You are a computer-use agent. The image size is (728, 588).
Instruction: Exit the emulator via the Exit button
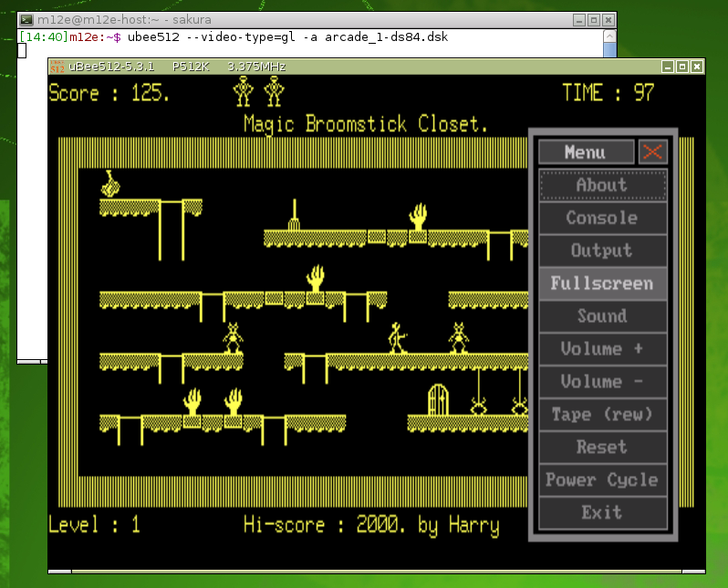[602, 513]
